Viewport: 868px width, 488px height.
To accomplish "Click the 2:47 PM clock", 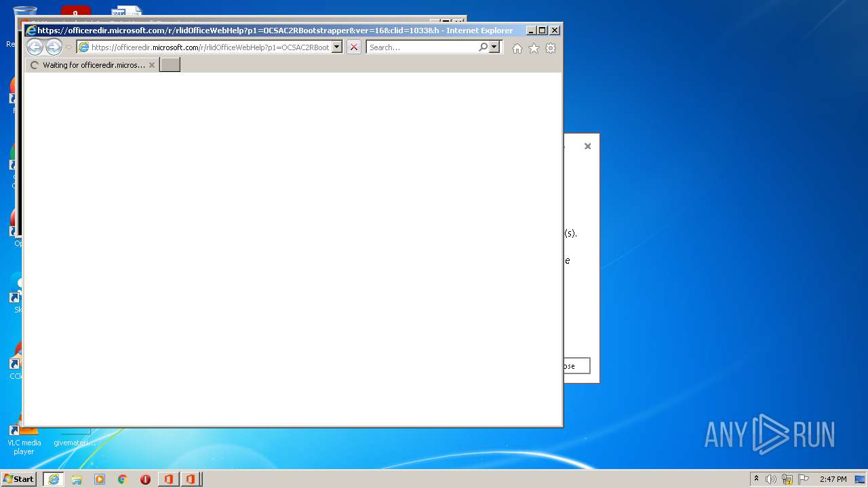I will coord(833,479).
